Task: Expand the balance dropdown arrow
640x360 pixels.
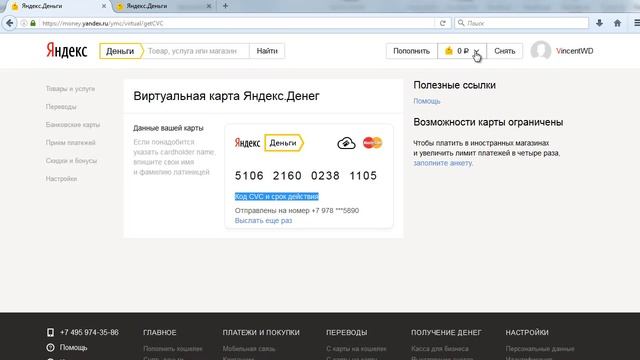Action: coord(476,51)
